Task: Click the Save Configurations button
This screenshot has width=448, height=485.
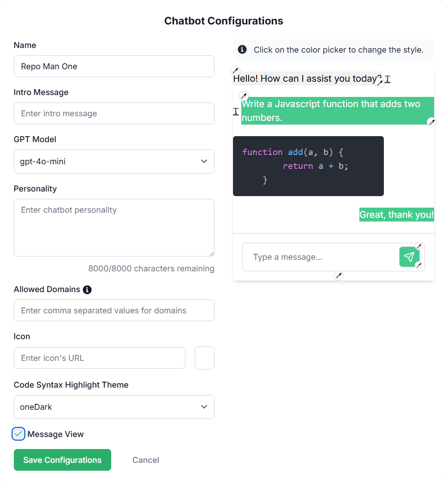Action: tap(62, 460)
